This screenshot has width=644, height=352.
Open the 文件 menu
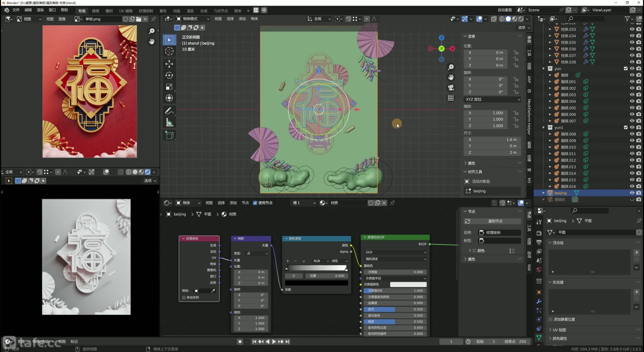click(16, 10)
